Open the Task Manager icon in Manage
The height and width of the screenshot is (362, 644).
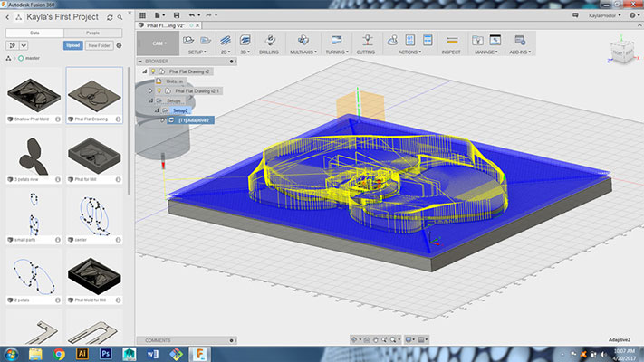click(495, 40)
